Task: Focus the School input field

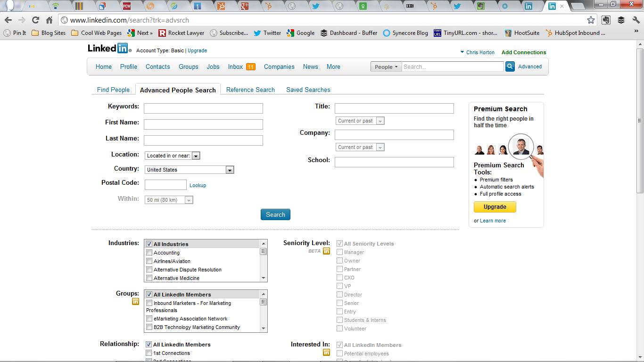Action: pos(394,162)
